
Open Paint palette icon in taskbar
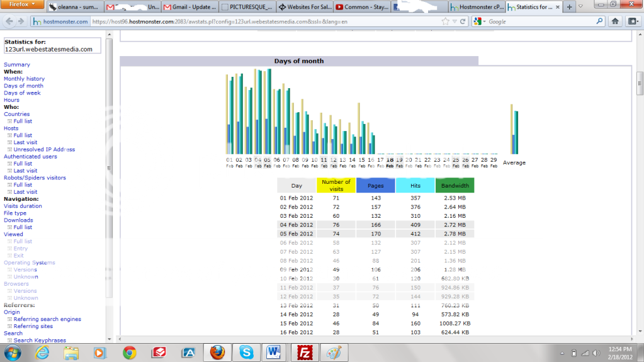(334, 353)
